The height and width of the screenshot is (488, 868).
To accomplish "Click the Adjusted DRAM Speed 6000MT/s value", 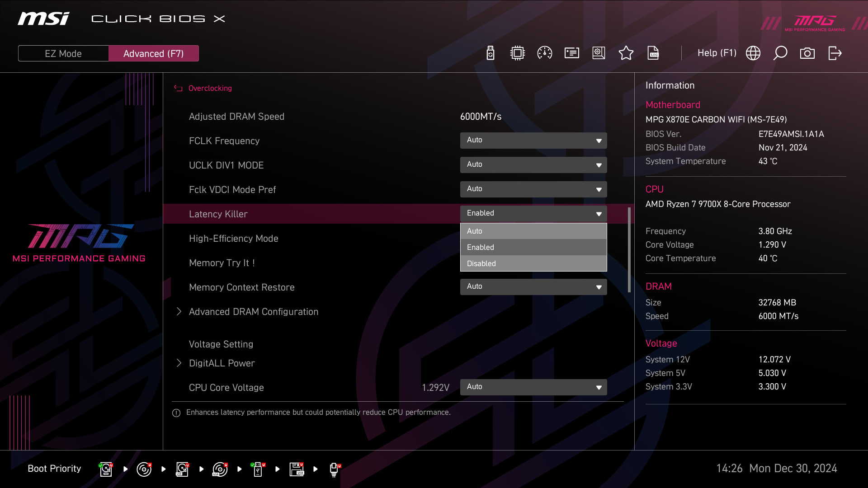I will coord(481,117).
